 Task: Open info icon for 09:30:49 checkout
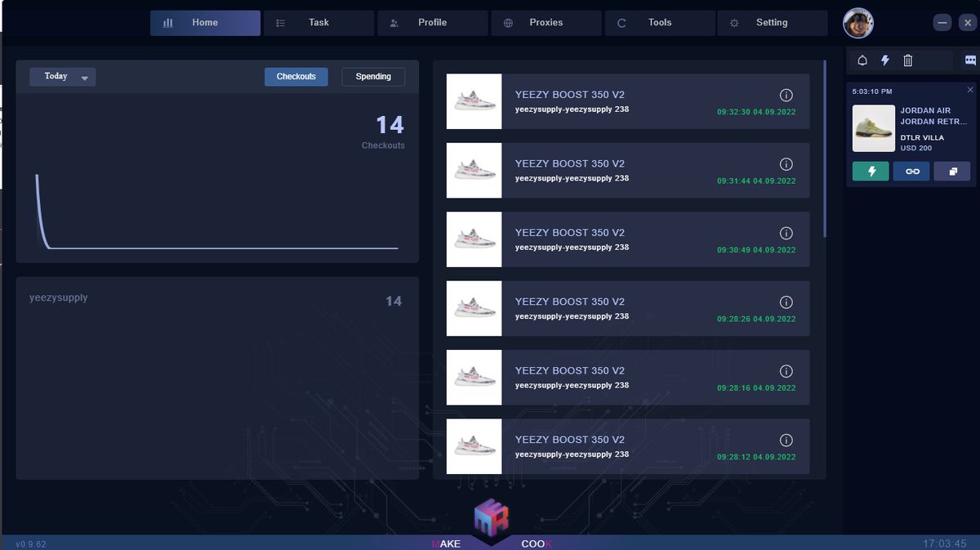(x=786, y=233)
